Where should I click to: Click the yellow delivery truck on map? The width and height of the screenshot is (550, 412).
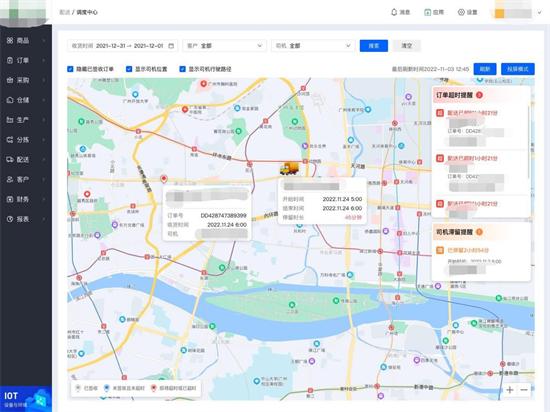tap(289, 169)
